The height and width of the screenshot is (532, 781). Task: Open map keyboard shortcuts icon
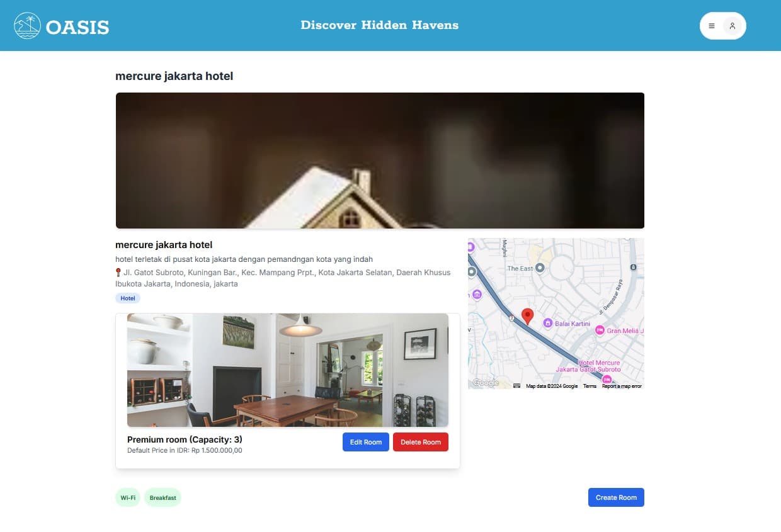517,386
